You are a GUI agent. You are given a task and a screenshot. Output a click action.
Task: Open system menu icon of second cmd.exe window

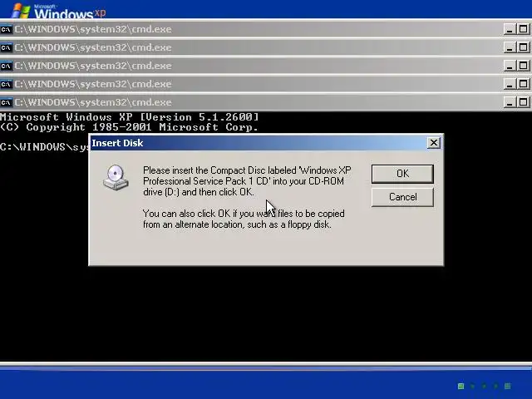pyautogui.click(x=6, y=48)
